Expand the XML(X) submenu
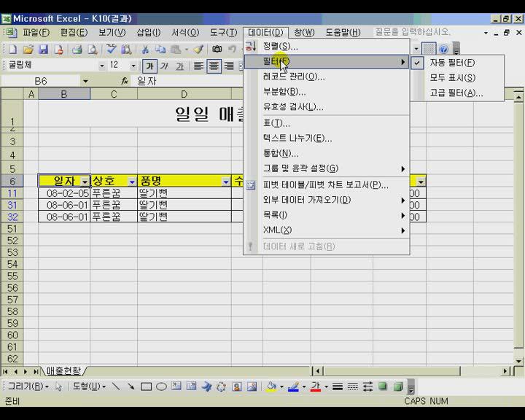The height and width of the screenshot is (420, 525). point(327,230)
